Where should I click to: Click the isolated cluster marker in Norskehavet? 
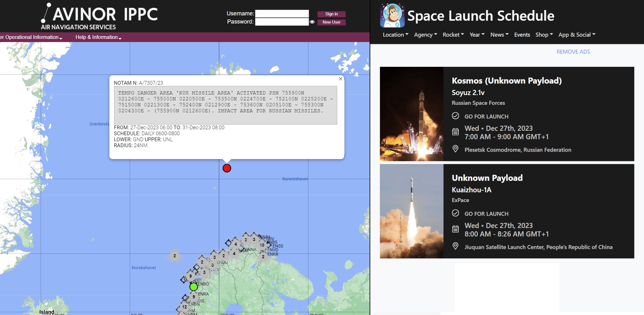(x=175, y=256)
